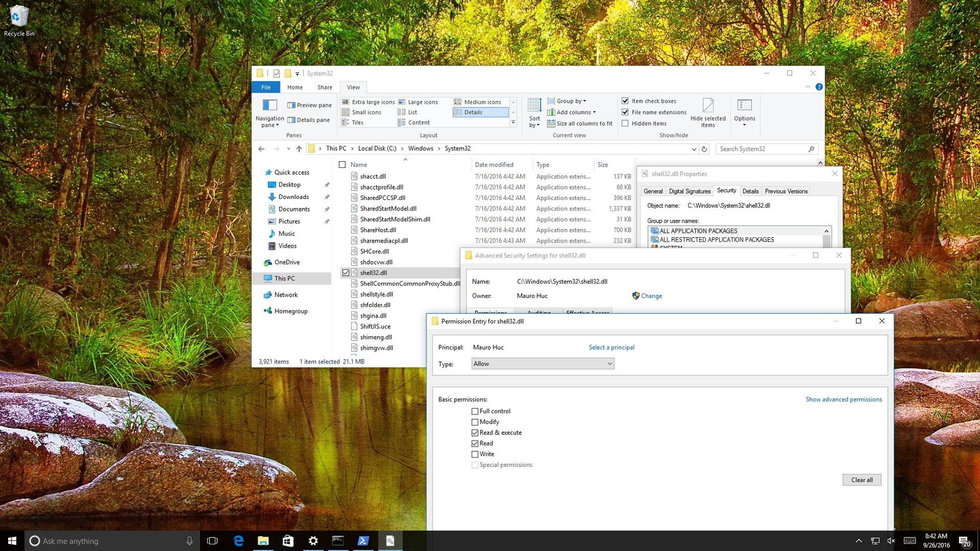Open the Type dropdown showing Allow

[x=542, y=363]
